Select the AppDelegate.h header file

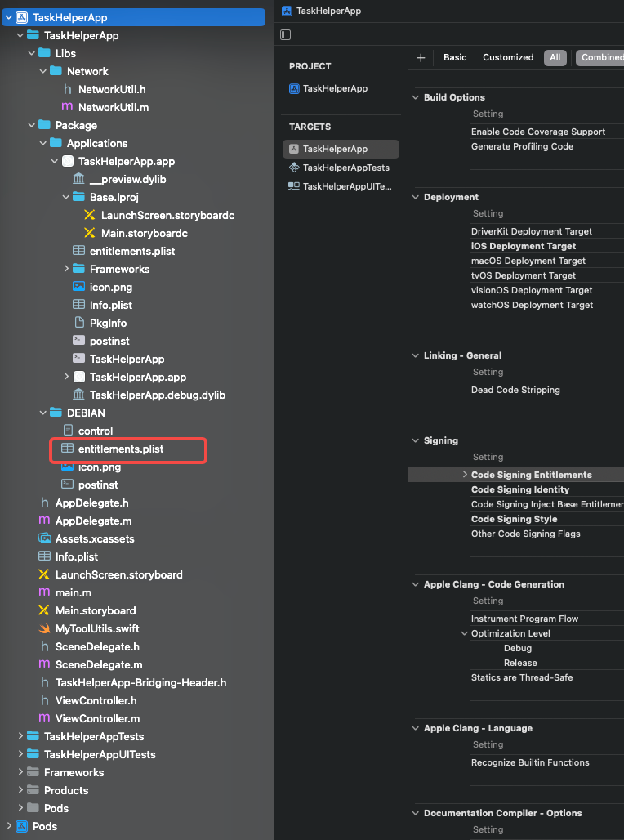click(x=88, y=502)
